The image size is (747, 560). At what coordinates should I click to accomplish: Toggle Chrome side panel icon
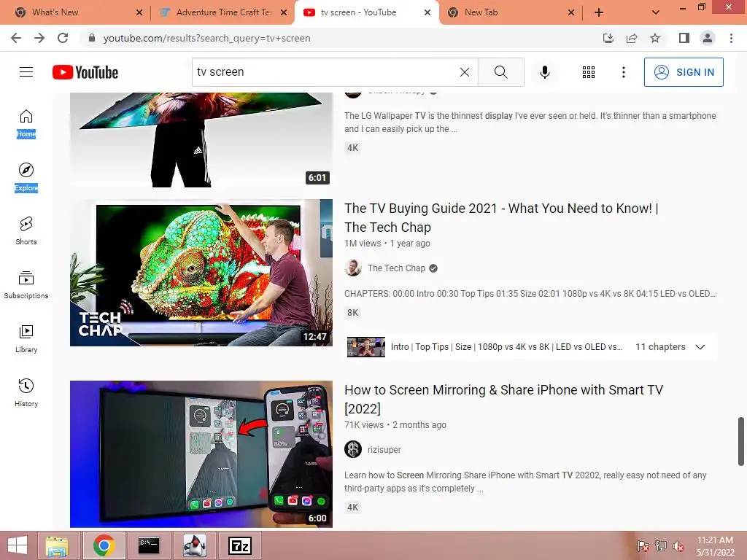tap(684, 38)
